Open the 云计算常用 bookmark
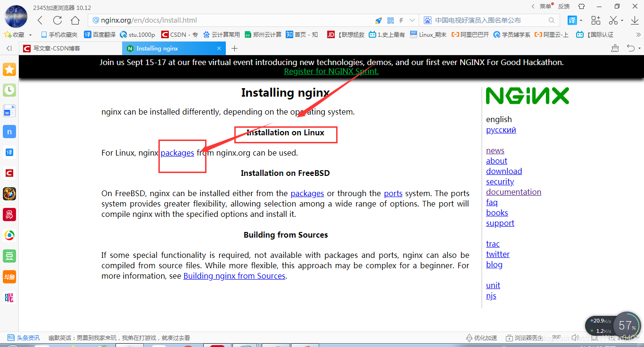 pos(222,34)
